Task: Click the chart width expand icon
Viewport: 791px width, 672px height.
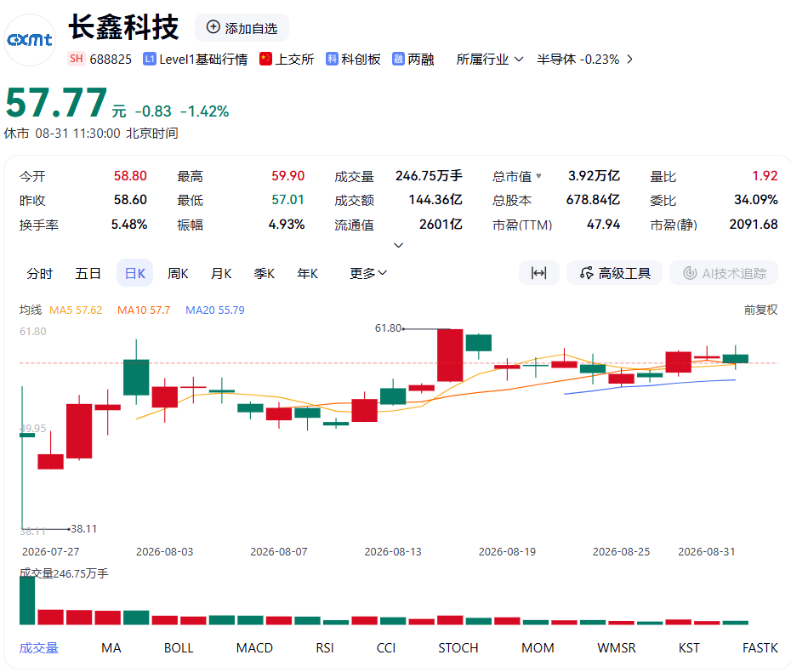Action: pyautogui.click(x=538, y=273)
